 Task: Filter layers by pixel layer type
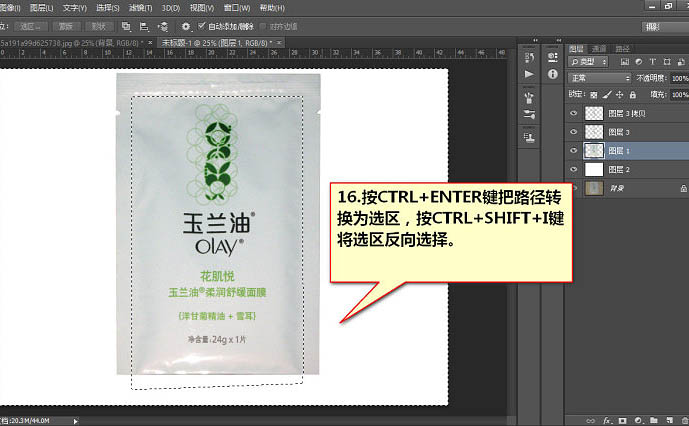pyautogui.click(x=625, y=62)
